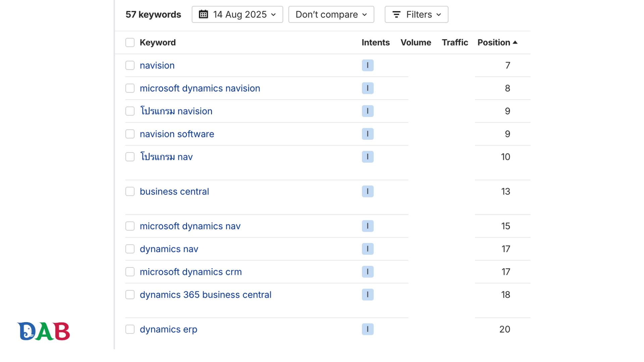The height and width of the screenshot is (362, 644).
Task: Tick the navision software checkbox
Action: 130,134
